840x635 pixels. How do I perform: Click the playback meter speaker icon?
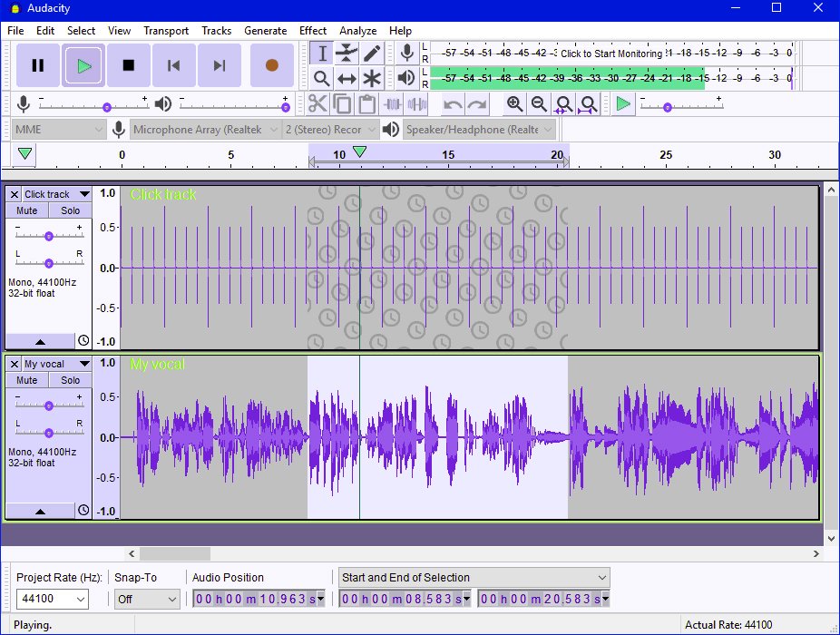tap(407, 78)
